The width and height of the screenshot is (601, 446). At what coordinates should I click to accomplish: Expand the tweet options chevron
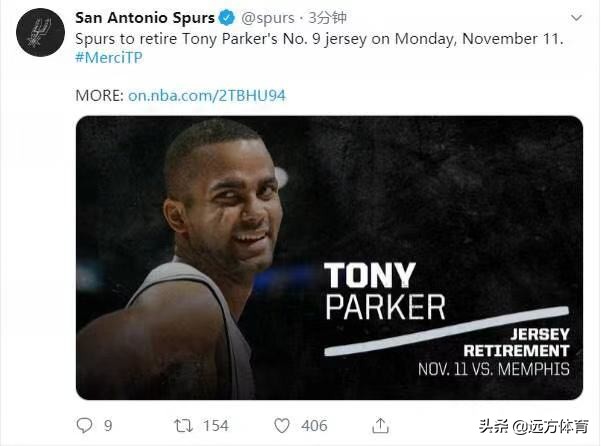[x=574, y=18]
